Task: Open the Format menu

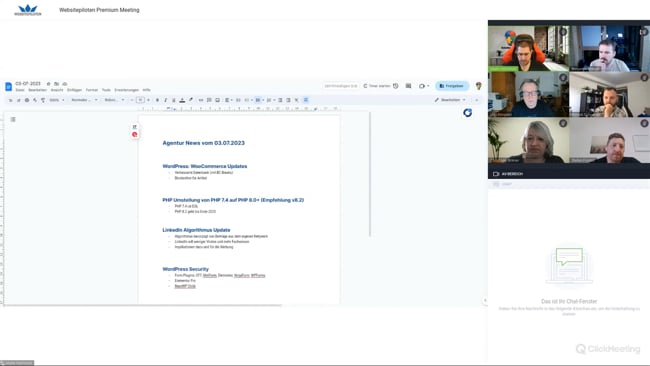Action: [92, 90]
